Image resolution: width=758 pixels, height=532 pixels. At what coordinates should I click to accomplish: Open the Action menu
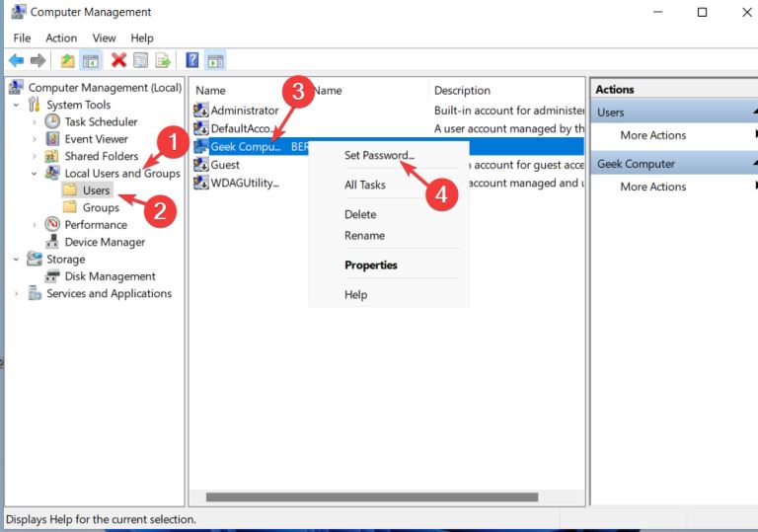point(61,38)
